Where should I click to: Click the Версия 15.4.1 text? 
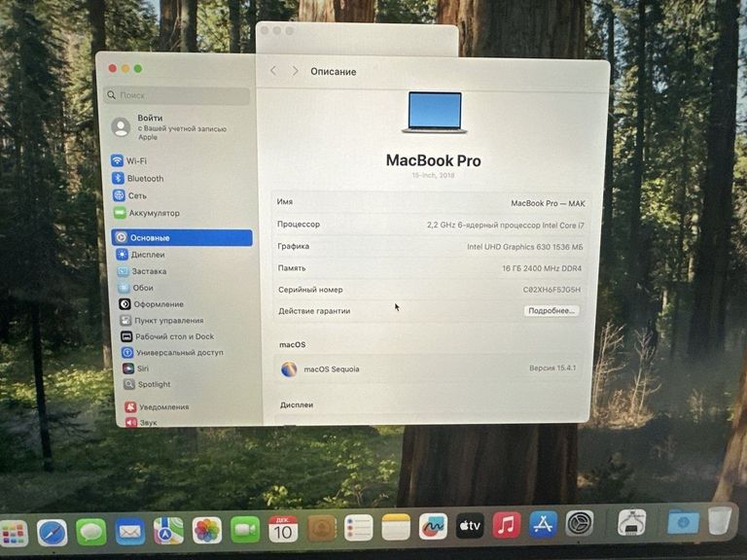[x=552, y=368]
